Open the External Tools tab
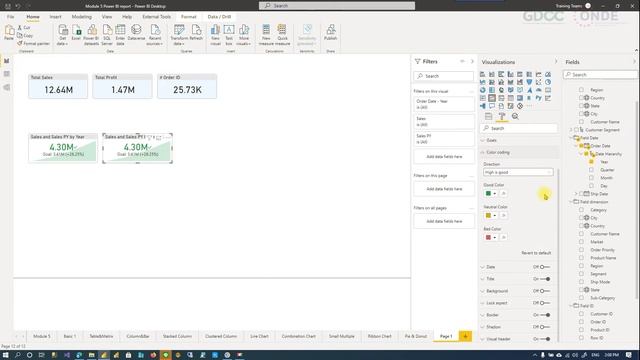Screen dimensions: 640x360 pos(156,17)
